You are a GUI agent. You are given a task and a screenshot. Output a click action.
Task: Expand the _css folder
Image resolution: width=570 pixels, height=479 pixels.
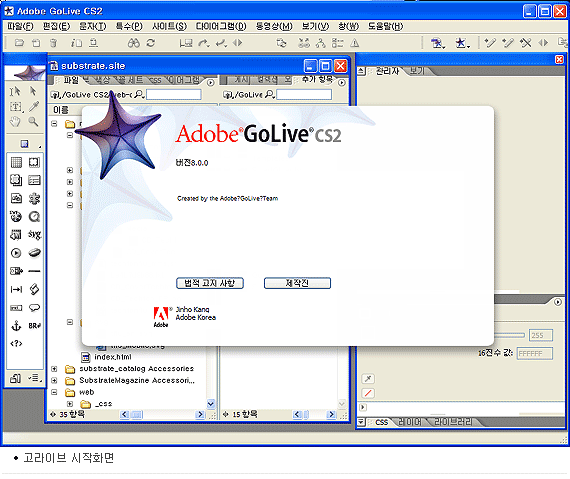tap(70, 404)
